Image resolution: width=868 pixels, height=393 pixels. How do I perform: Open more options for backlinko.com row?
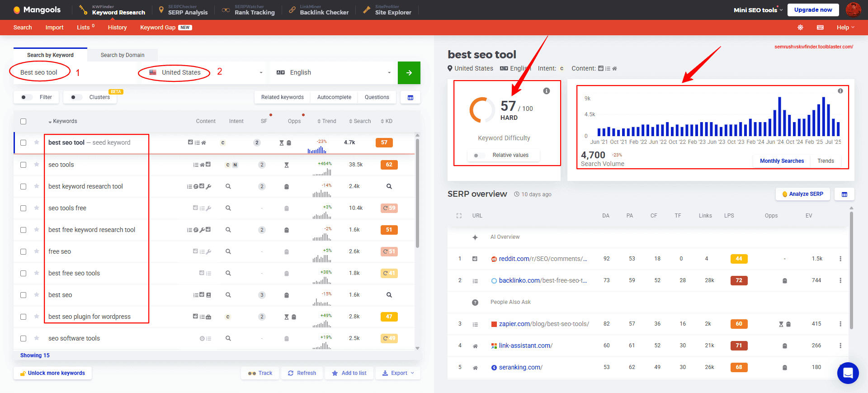(840, 280)
